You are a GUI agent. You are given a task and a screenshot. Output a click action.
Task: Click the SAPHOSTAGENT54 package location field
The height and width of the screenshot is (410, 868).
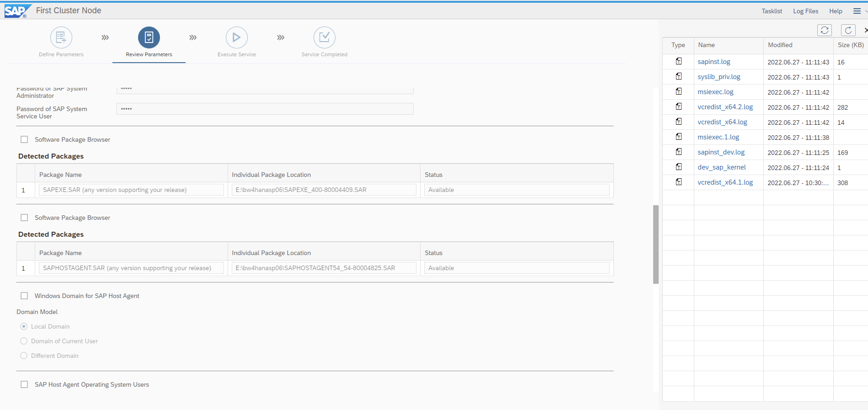point(324,268)
